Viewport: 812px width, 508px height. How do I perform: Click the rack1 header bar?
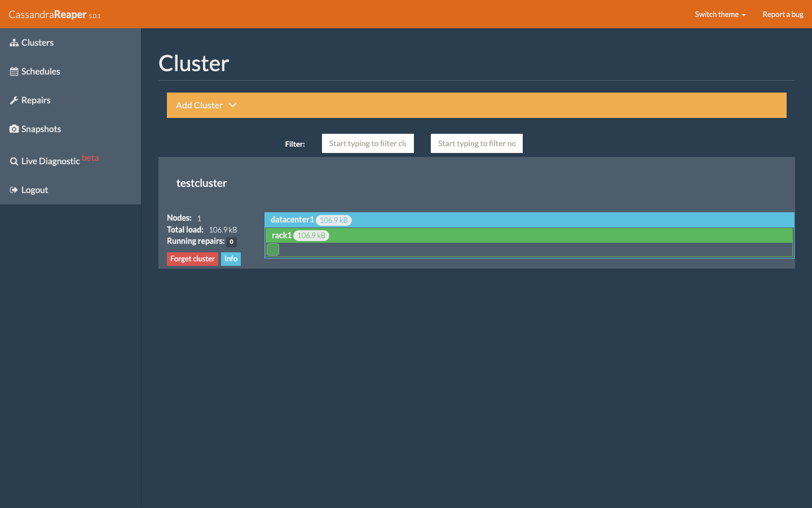pos(529,235)
